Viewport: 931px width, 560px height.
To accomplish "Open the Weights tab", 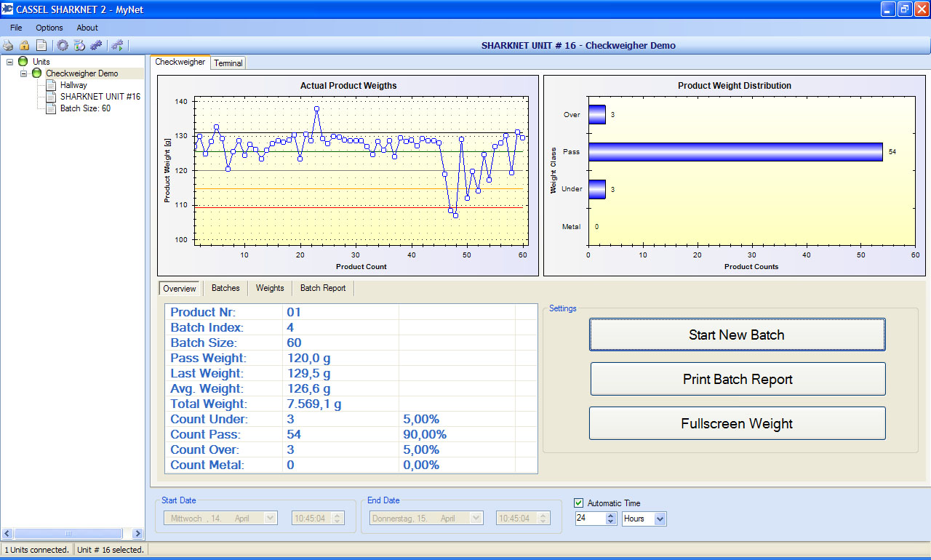I will pyautogui.click(x=270, y=288).
